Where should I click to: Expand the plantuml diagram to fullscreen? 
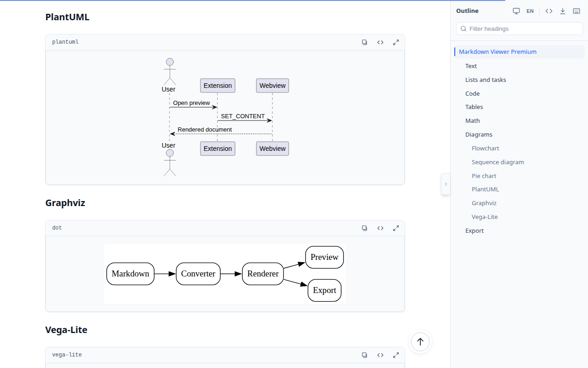click(x=396, y=42)
